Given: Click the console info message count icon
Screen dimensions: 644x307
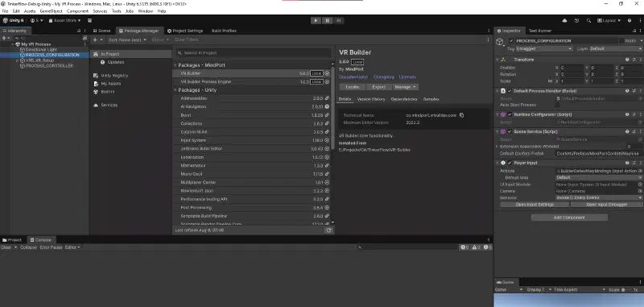Looking at the screenshot, I should point(464,247).
